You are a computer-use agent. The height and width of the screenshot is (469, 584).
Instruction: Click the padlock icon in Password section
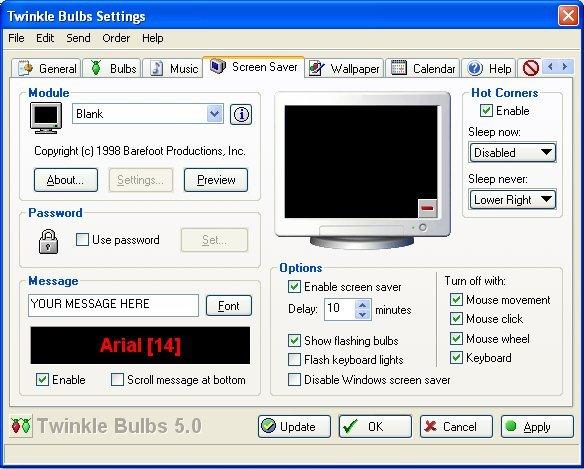(48, 241)
